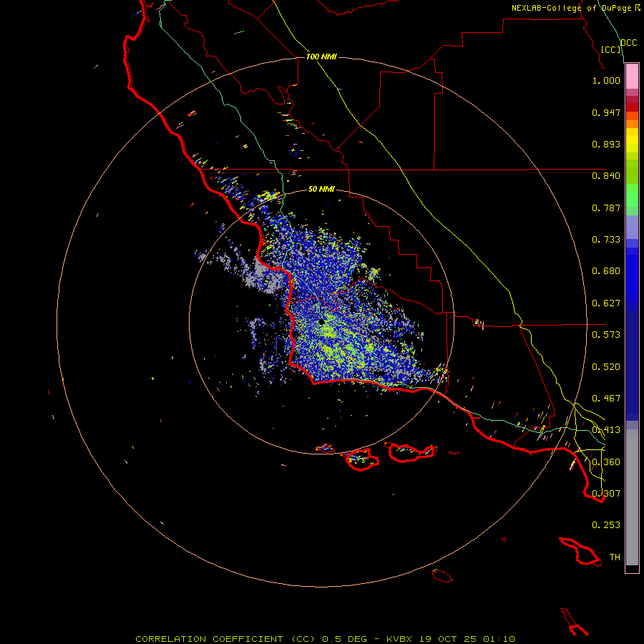
Task: Select the 0.893 scale value
Action: pos(606,144)
